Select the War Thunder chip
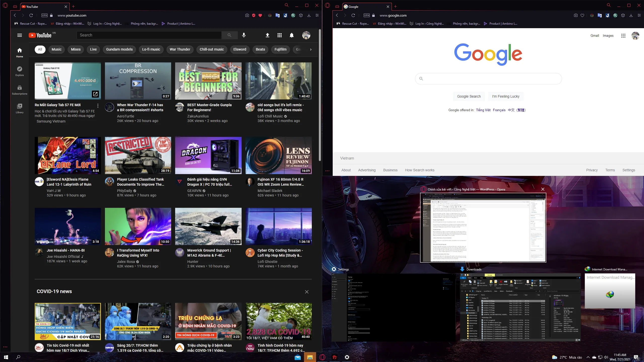644x362 pixels. 180,49
